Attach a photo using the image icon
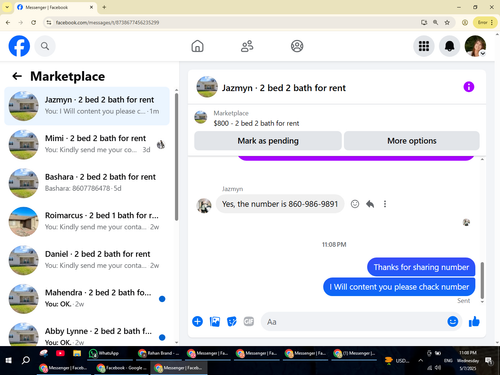The image size is (500, 375). (x=215, y=321)
